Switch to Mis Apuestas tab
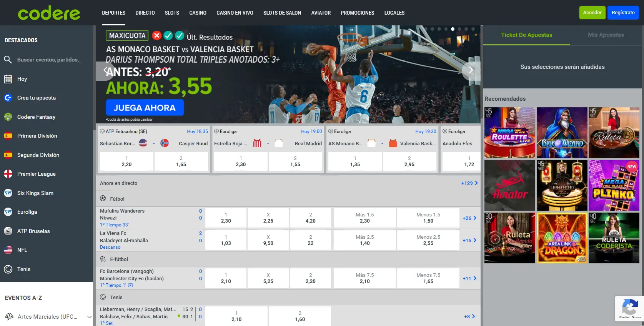Viewport: 644px width, 326px height. pos(606,35)
